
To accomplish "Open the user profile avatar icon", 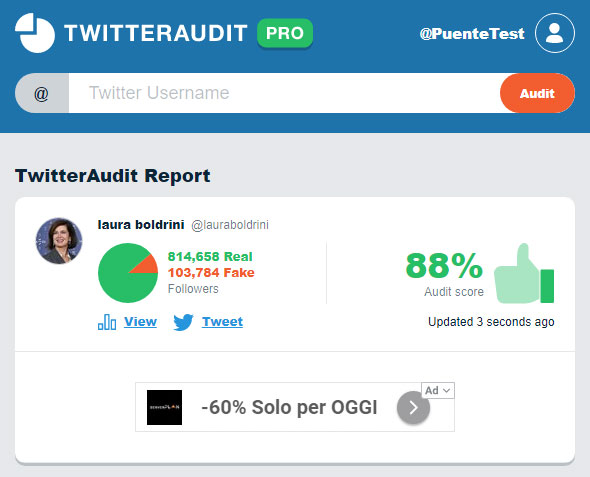I will [x=555, y=33].
